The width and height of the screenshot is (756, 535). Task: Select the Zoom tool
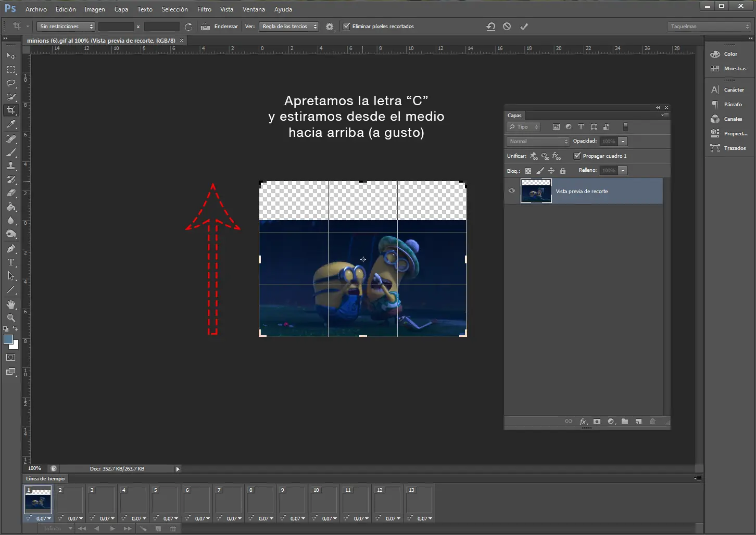coord(11,318)
